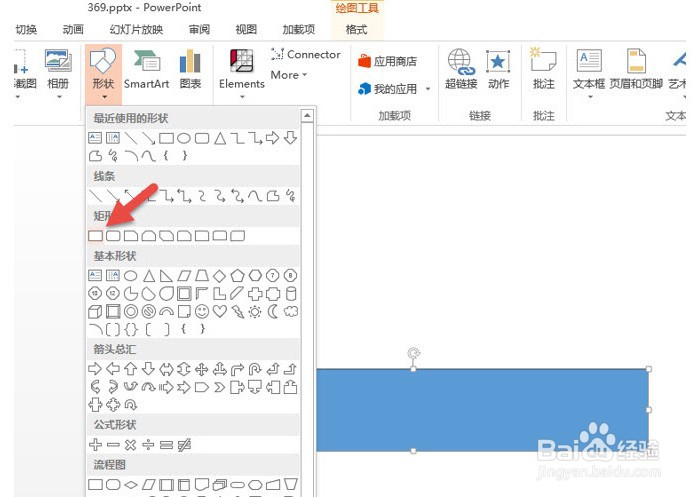This screenshot has height=497, width=700.
Task: Select the pentagon arrow shape in 箭头总汇
Action: click(202, 387)
